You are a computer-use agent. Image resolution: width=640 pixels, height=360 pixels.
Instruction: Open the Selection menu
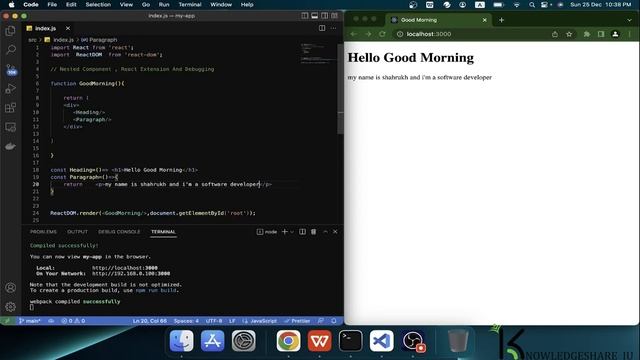[98, 4]
